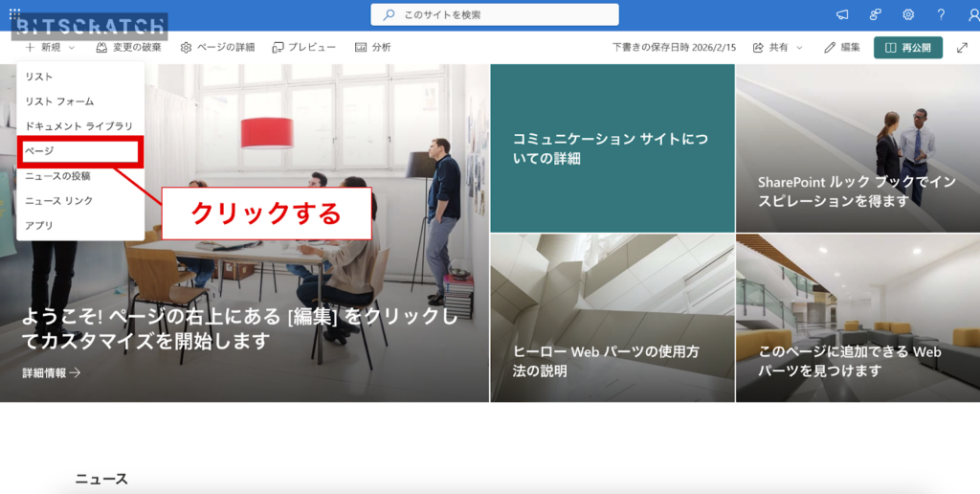Click the 編集 edit button
Screen dimensions: 980x494
(x=842, y=47)
